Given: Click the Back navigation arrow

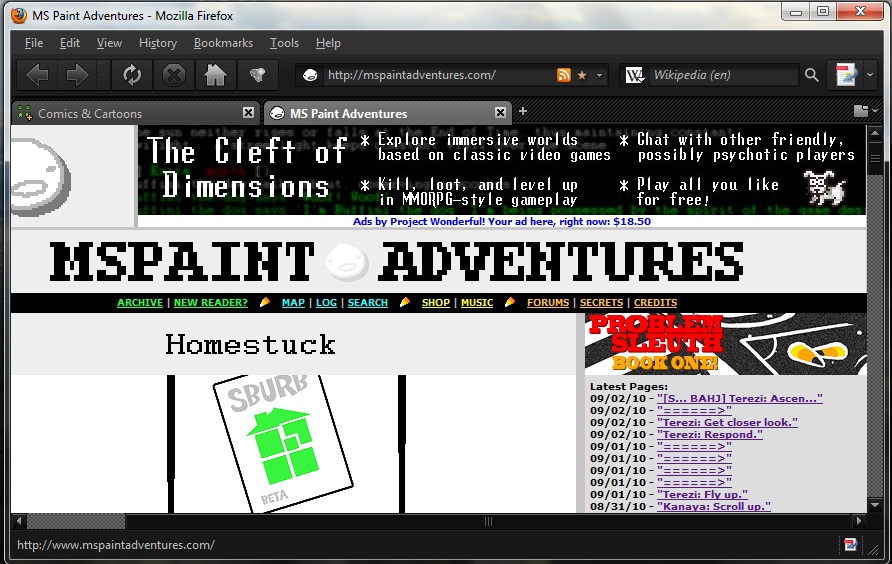Looking at the screenshot, I should (x=37, y=75).
